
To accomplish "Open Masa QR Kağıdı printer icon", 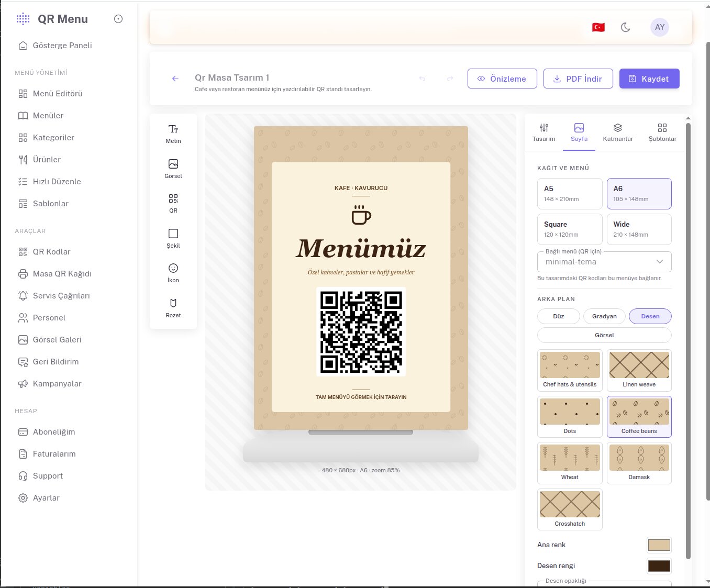I will 23,274.
